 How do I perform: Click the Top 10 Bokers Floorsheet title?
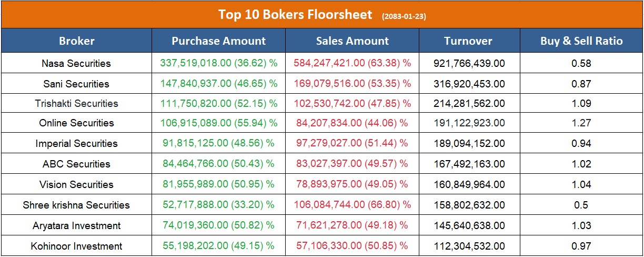point(296,14)
